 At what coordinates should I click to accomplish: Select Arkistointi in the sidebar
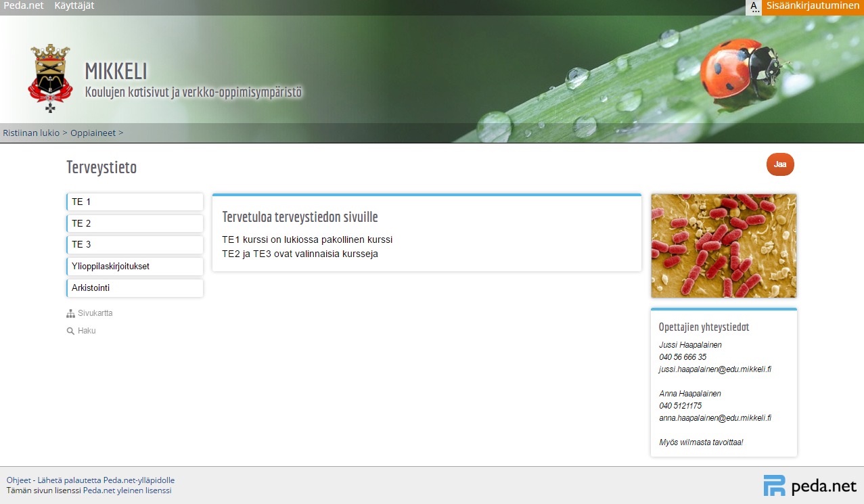pyautogui.click(x=135, y=288)
